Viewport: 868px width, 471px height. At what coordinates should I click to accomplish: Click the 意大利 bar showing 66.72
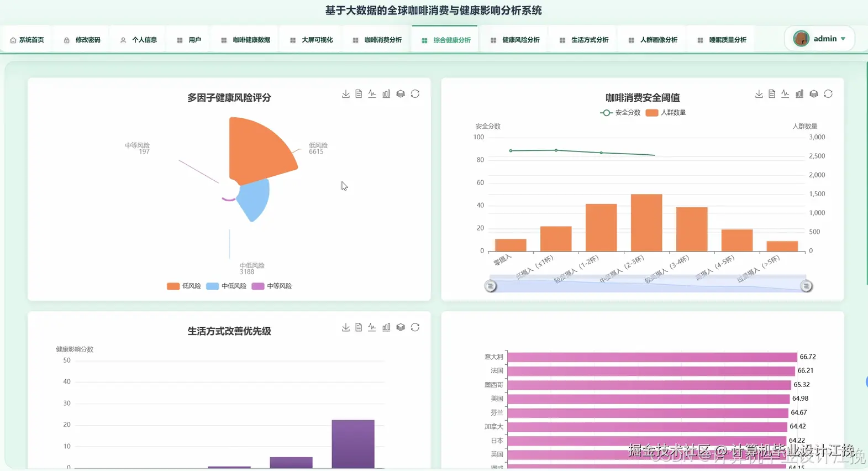pos(652,357)
